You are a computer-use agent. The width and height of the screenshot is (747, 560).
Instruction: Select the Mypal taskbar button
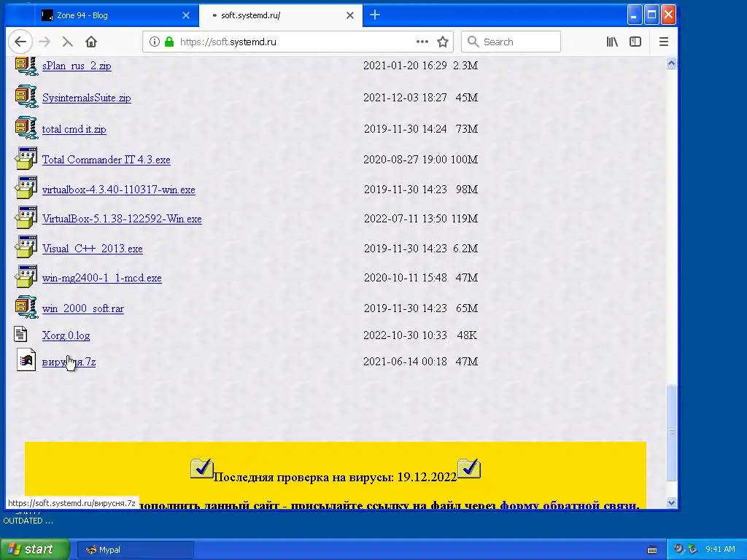pos(135,550)
